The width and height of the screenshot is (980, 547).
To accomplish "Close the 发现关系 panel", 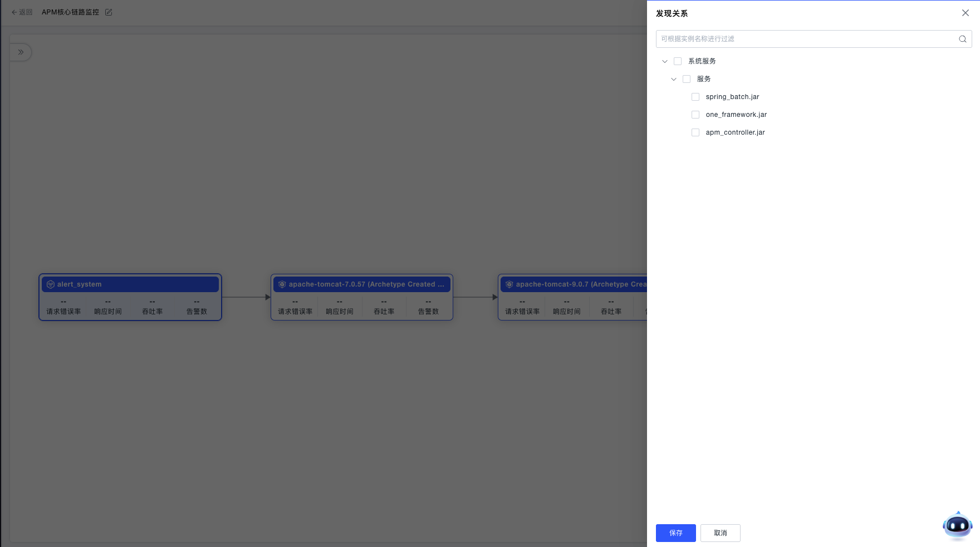I will tap(965, 13).
